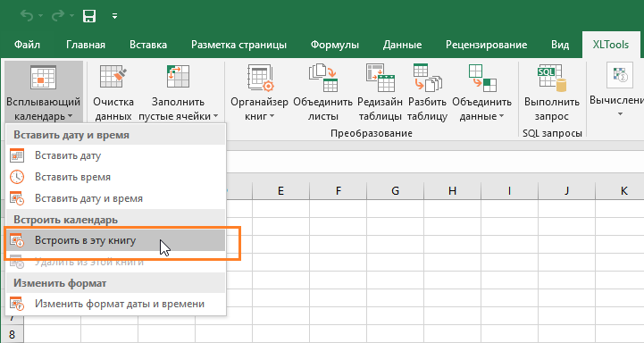Save the workbook with the floppy disk icon
The image size is (644, 343).
[x=89, y=16]
